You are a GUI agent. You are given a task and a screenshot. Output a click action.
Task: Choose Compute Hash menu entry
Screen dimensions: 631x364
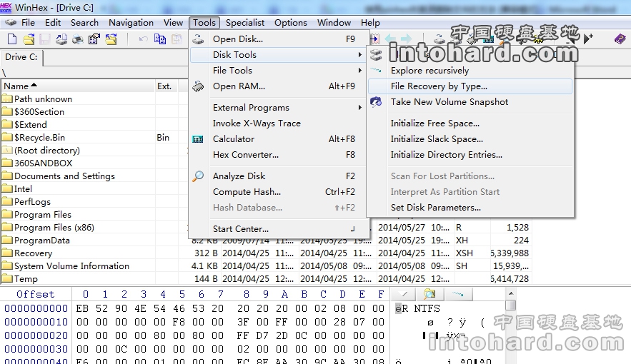[x=278, y=192]
